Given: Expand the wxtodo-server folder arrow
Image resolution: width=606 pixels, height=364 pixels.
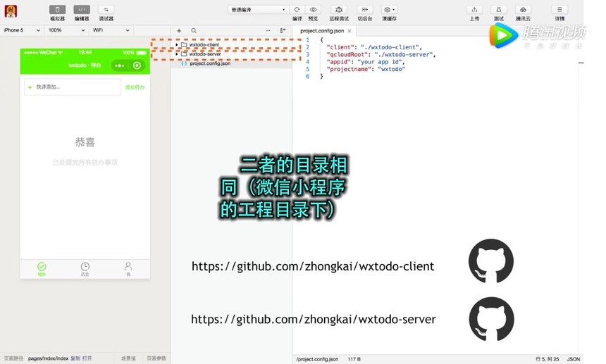Looking at the screenshot, I should tap(177, 54).
